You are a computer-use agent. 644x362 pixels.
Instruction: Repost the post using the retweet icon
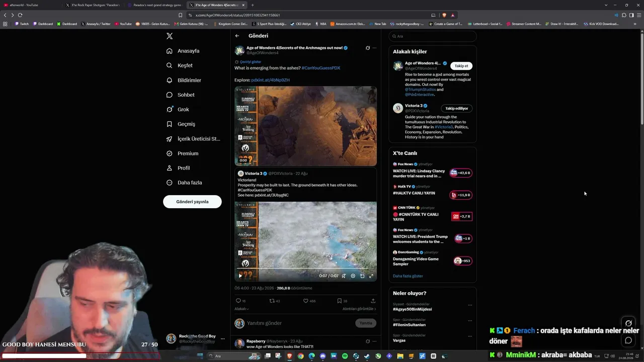pos(272,301)
